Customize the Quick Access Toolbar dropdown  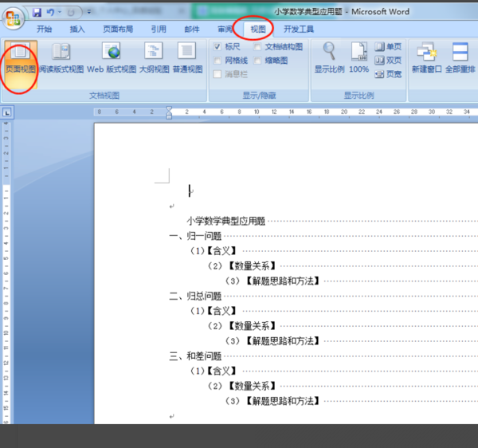coord(89,12)
